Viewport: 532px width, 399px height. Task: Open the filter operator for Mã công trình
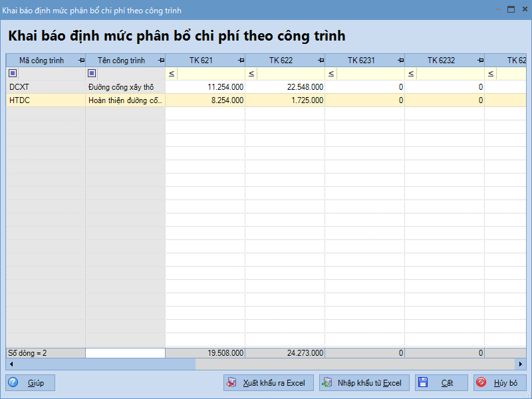[13, 73]
